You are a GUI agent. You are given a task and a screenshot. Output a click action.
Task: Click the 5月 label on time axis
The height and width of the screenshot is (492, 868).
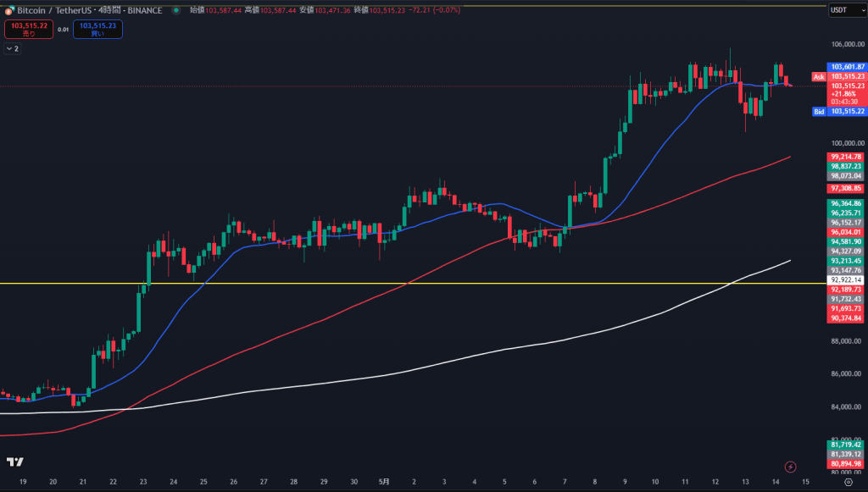pyautogui.click(x=384, y=482)
